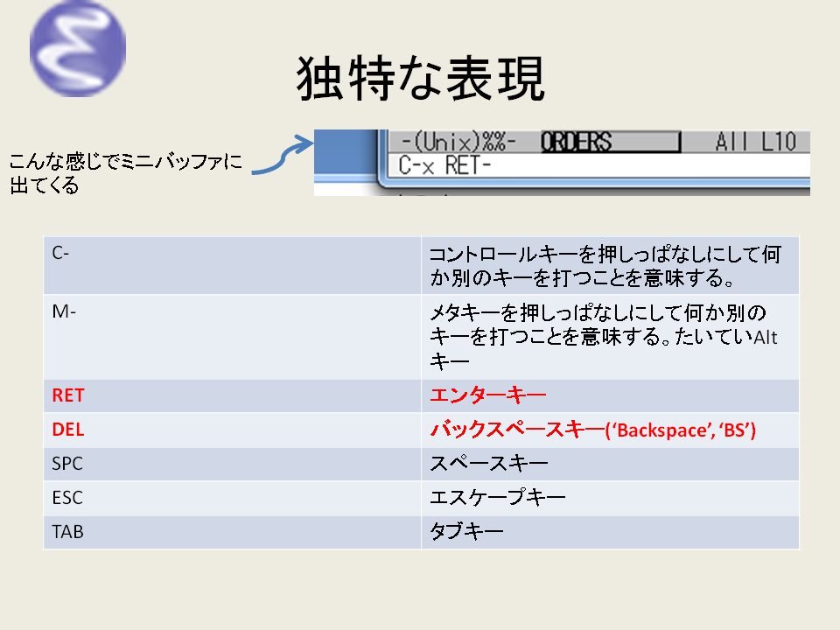Select the C- table cell
This screenshot has height=630, width=840.
click(232, 265)
